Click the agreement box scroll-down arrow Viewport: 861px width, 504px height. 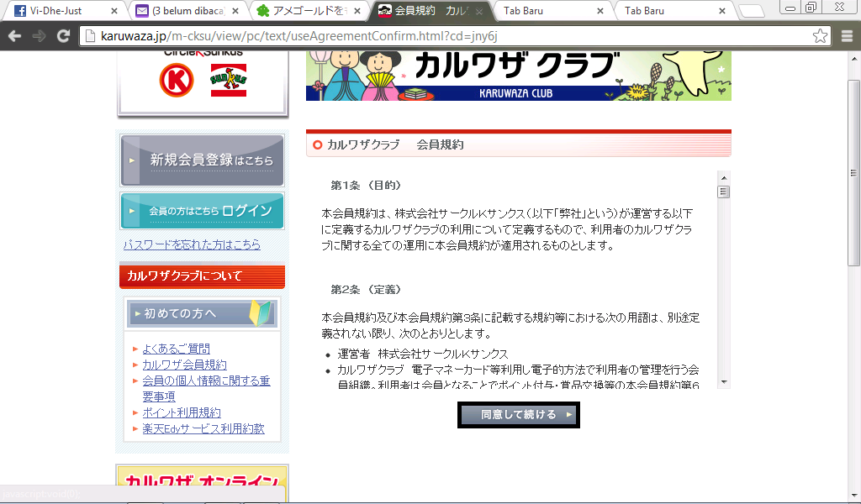pyautogui.click(x=724, y=381)
